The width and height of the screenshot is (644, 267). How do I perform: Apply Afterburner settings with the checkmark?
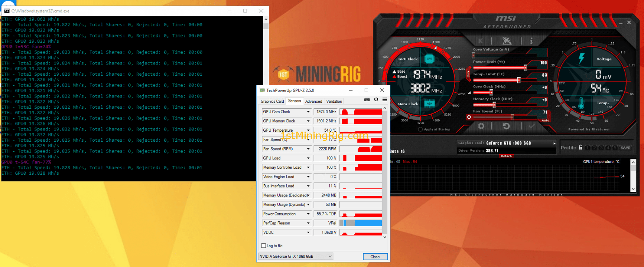click(x=531, y=126)
